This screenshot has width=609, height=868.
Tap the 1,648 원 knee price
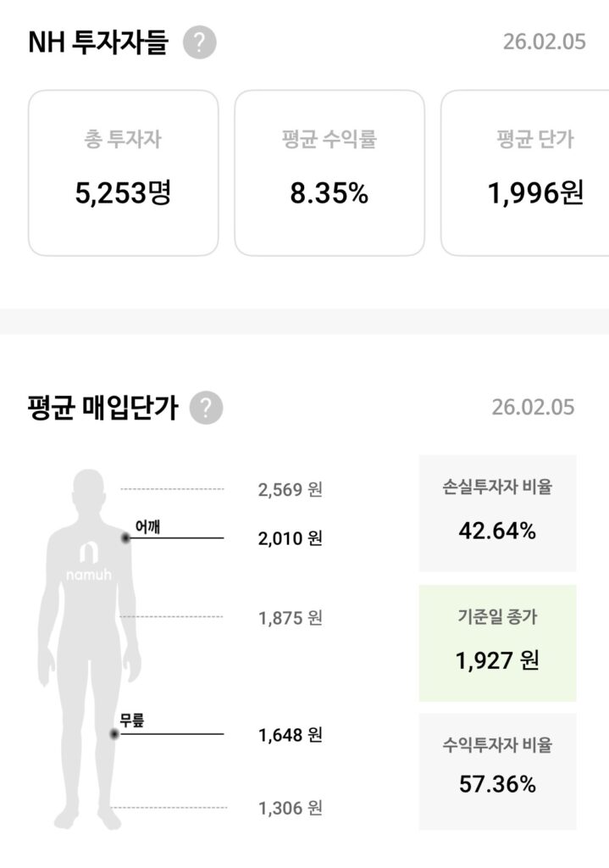click(290, 734)
